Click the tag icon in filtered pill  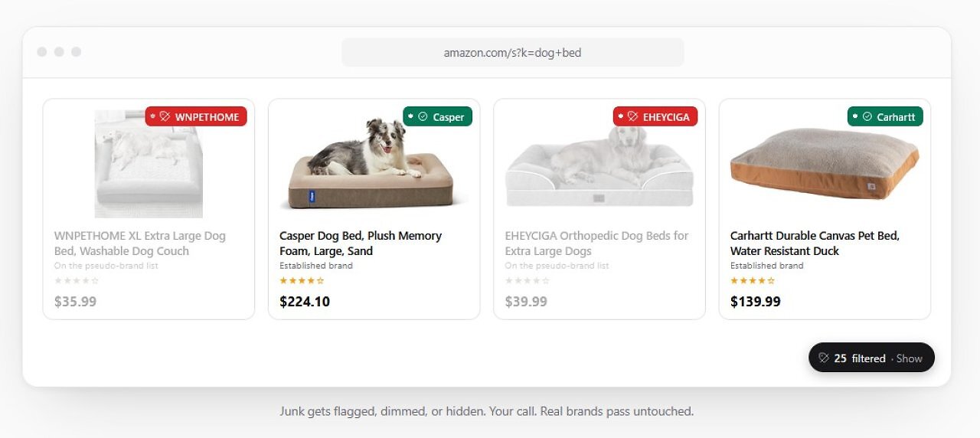click(x=824, y=358)
